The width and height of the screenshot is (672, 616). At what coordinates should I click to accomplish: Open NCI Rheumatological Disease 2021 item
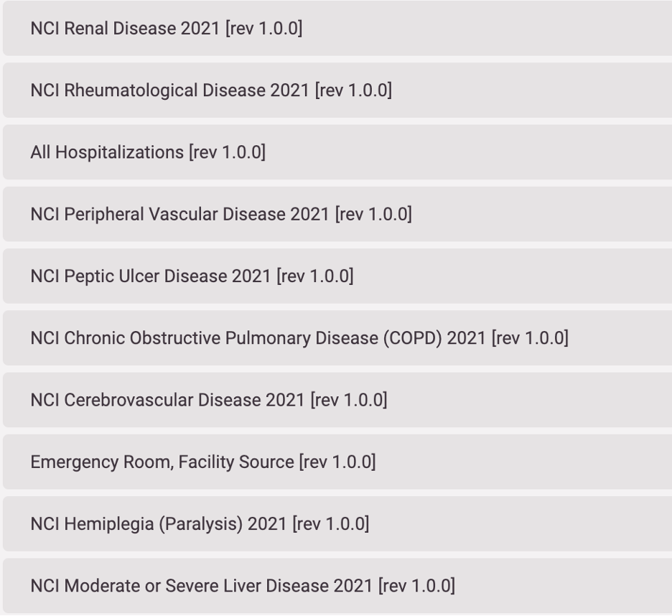(337, 90)
